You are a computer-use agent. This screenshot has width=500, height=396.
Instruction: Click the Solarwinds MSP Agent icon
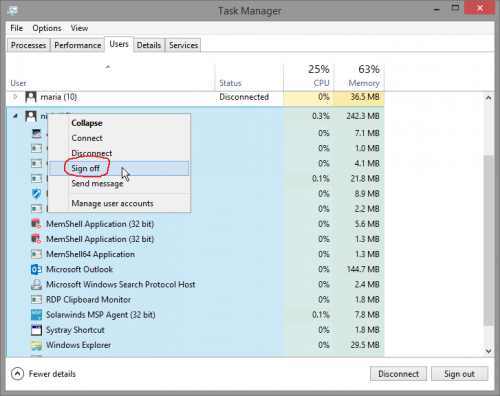point(36,315)
